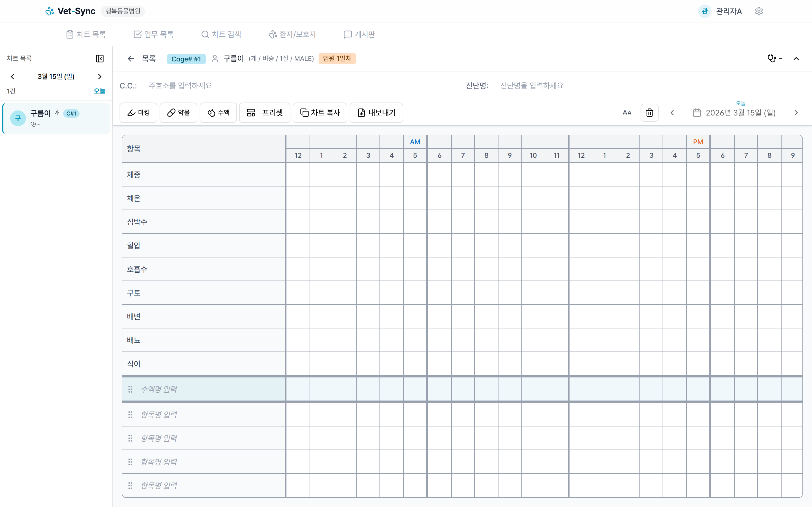The image size is (812, 507).
Task: Click the AA font size icon
Action: pyautogui.click(x=627, y=112)
